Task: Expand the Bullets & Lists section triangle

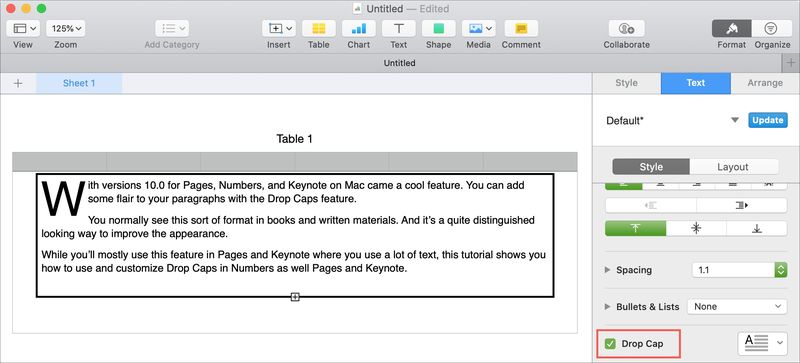Action: tap(607, 306)
